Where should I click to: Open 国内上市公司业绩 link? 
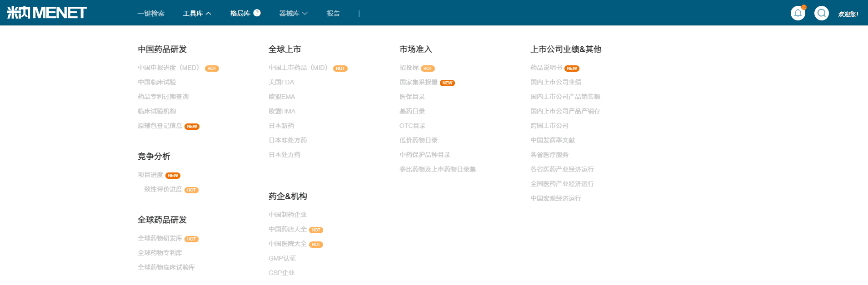tap(556, 82)
